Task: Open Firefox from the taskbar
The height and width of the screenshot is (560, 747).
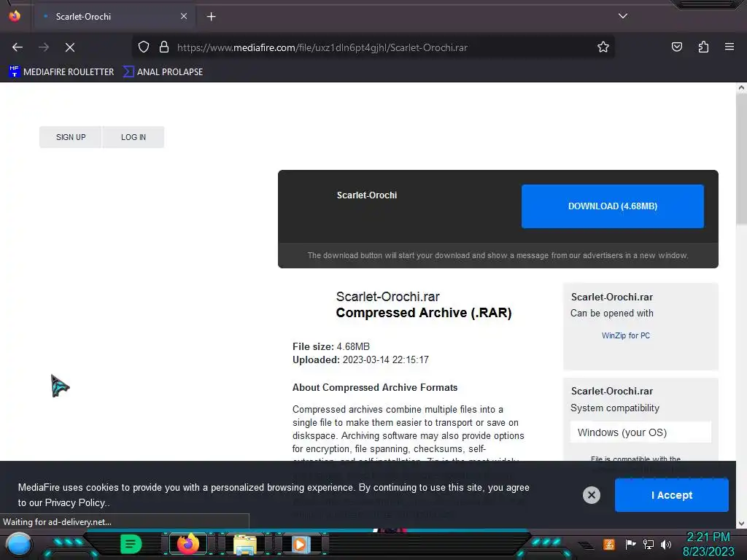Action: click(x=188, y=544)
